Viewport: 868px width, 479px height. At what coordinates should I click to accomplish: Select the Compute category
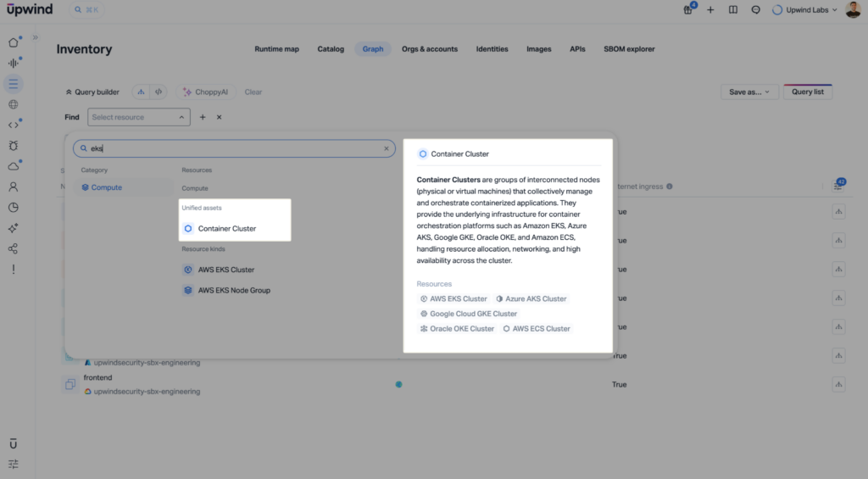coord(124,187)
